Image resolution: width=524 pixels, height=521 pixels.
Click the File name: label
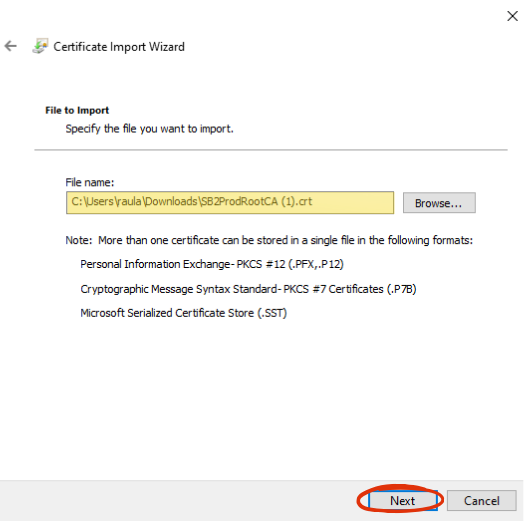(90, 182)
